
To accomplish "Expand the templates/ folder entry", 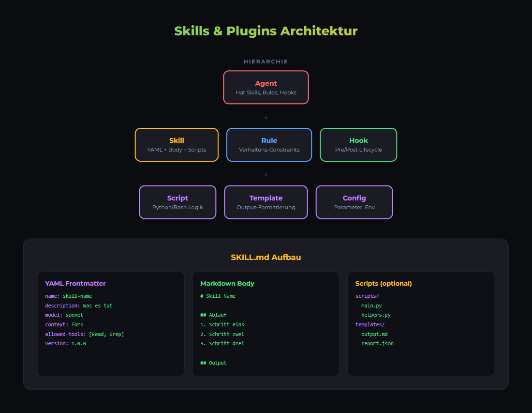I will 370,324.
